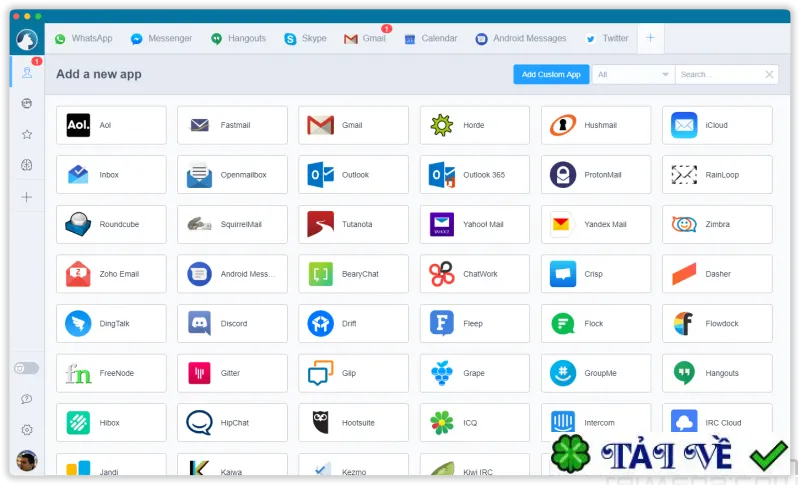
Task: Switch to the Calendar tab
Action: pos(431,38)
